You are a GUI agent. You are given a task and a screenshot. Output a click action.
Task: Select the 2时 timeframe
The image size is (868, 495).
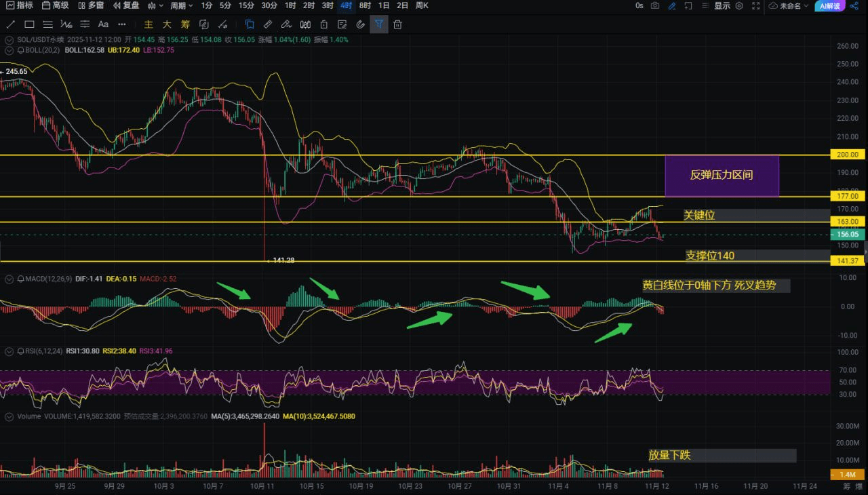(x=309, y=5)
